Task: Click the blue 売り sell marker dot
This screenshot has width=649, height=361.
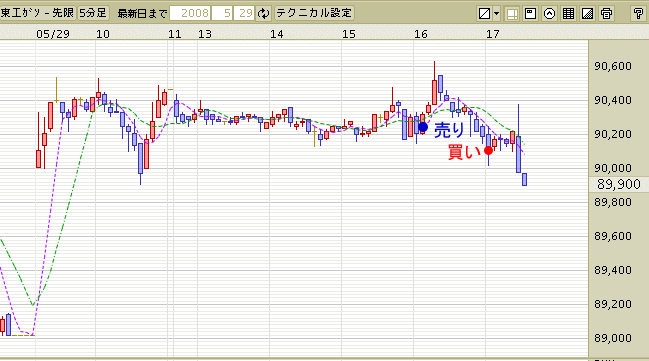Action: click(x=423, y=127)
